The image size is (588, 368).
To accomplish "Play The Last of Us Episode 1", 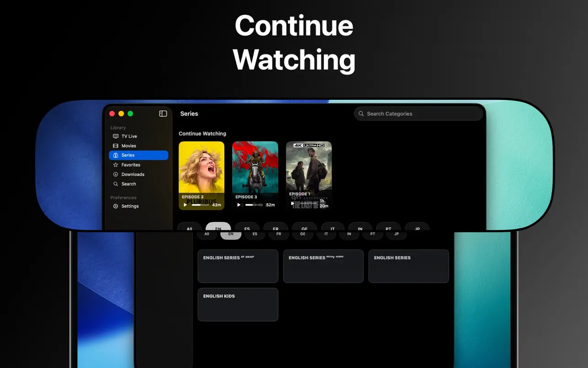I will (x=293, y=203).
